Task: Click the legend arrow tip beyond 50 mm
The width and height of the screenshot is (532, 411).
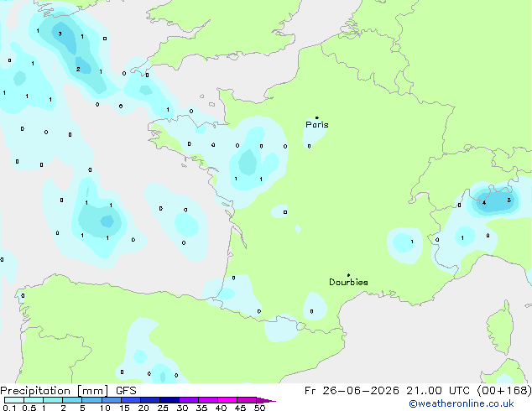Action: 266,400
